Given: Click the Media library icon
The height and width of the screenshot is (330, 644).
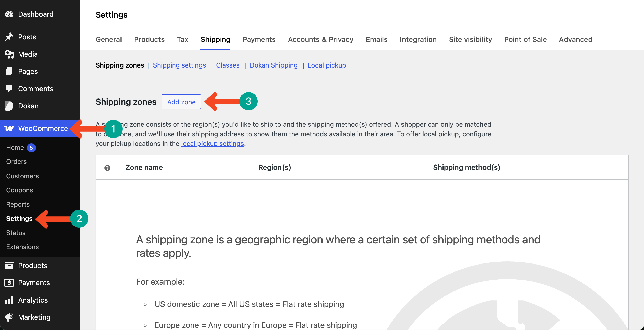Looking at the screenshot, I should tap(9, 54).
